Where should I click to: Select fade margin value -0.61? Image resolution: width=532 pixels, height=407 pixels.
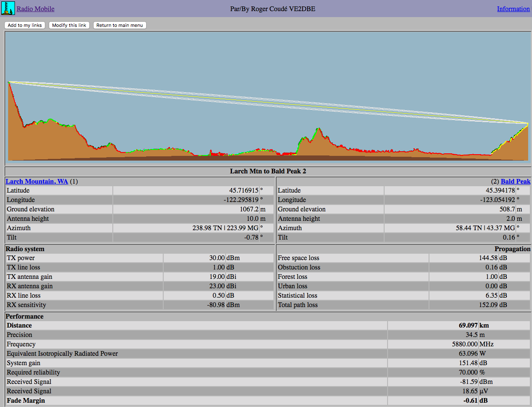[x=470, y=401]
